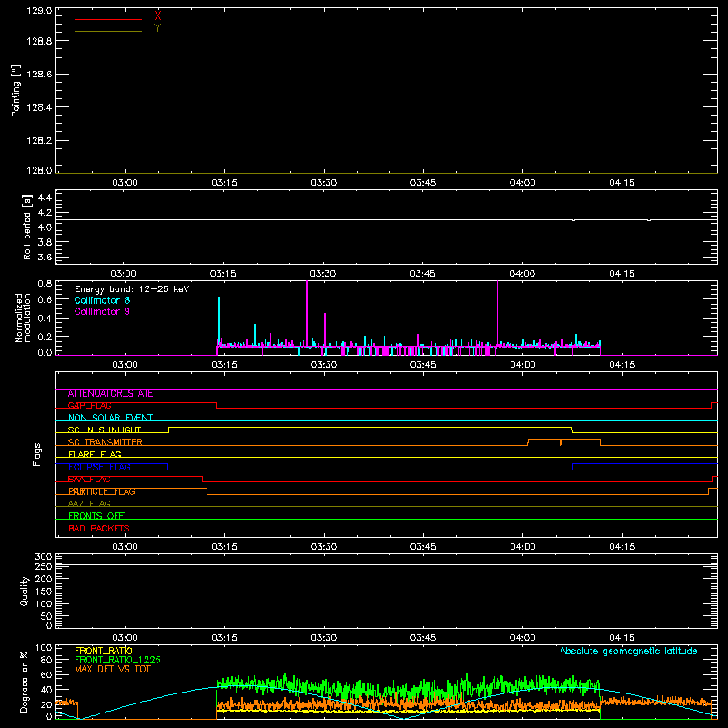
Task: Click the Normalized modulation axis title
Action: tap(23, 318)
